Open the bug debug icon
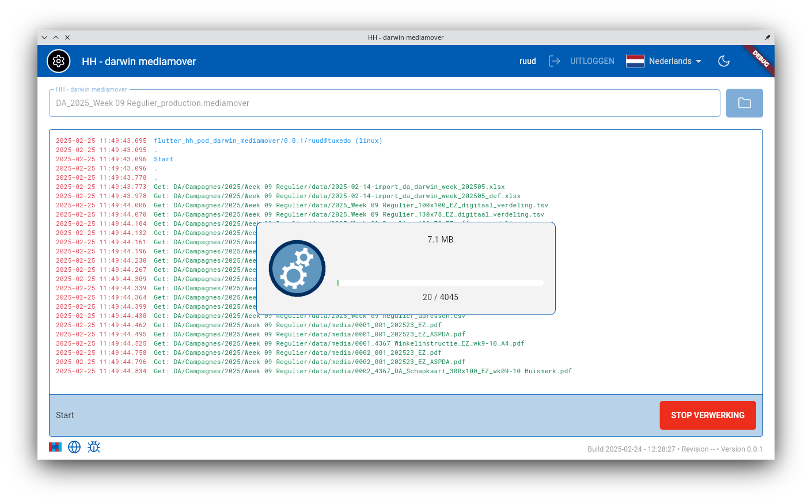 (x=94, y=447)
